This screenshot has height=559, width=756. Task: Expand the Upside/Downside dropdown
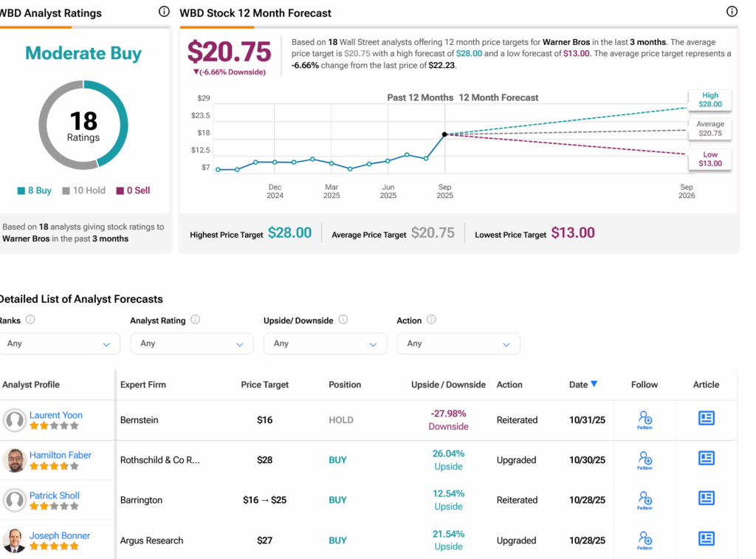coord(325,343)
